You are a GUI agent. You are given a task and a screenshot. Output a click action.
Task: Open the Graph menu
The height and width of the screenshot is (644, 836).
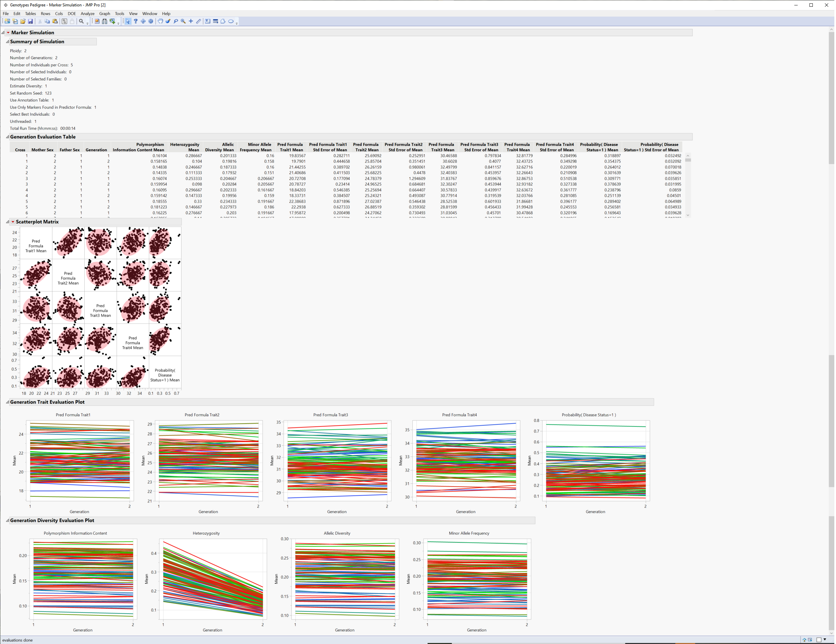(x=105, y=13)
